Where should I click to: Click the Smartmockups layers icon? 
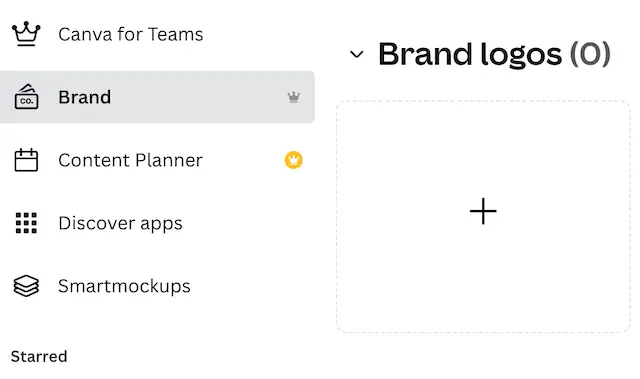coord(26,286)
